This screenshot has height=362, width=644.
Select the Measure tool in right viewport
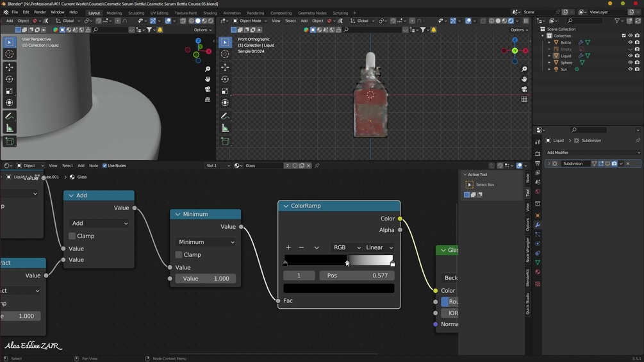[225, 129]
